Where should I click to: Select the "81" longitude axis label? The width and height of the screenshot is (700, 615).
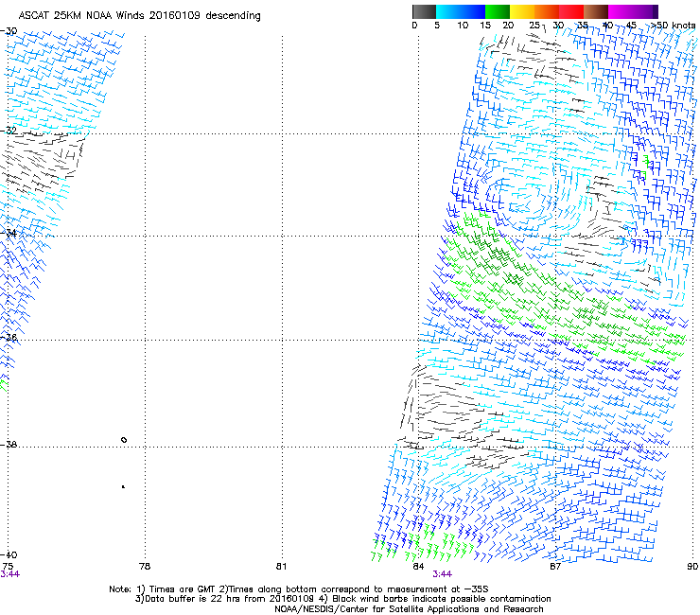point(281,566)
